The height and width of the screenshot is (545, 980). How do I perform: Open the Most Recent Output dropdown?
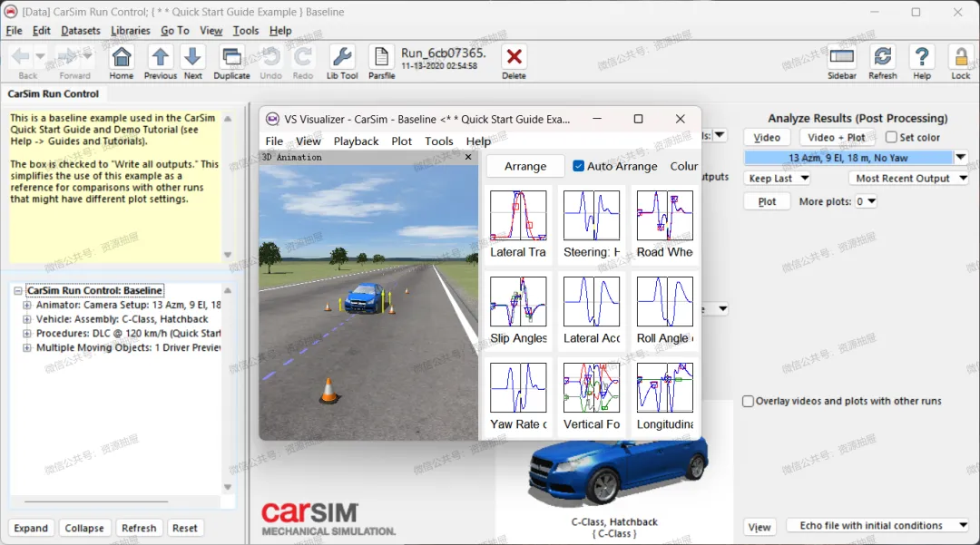pos(909,179)
